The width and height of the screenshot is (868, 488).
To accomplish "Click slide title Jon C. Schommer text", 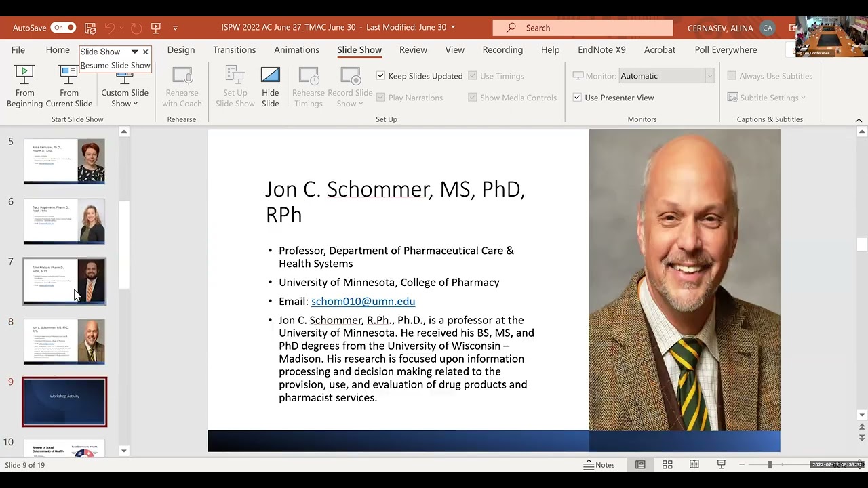I will point(395,202).
